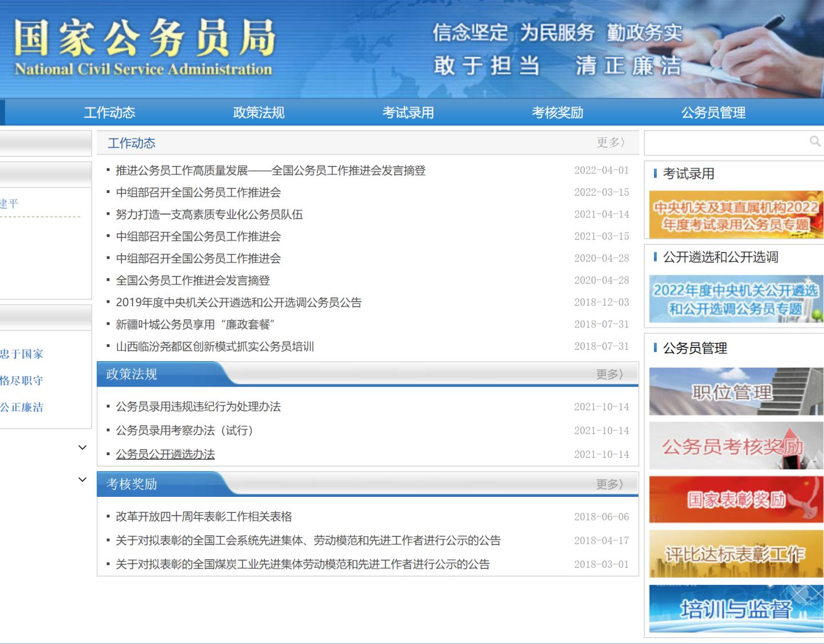Viewport: 824px width, 644px height.
Task: Click the 政策法规 section title tab
Action: pos(132,374)
